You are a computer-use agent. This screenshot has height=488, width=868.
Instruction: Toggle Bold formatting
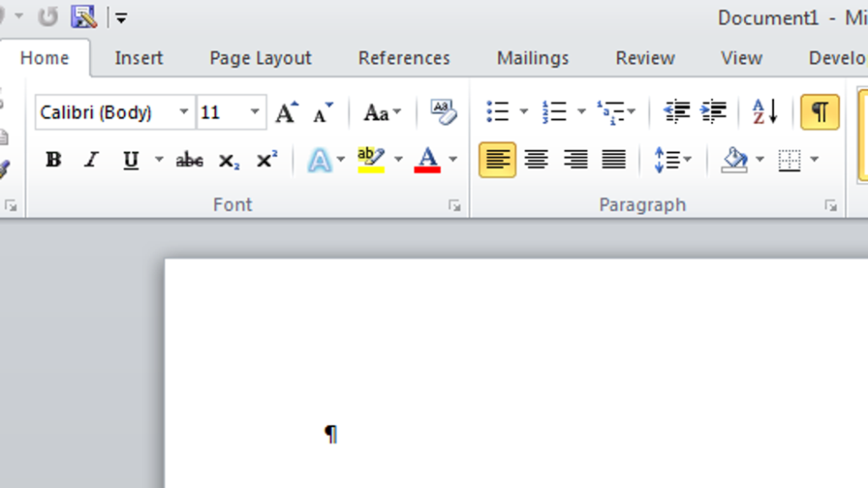tap(53, 160)
